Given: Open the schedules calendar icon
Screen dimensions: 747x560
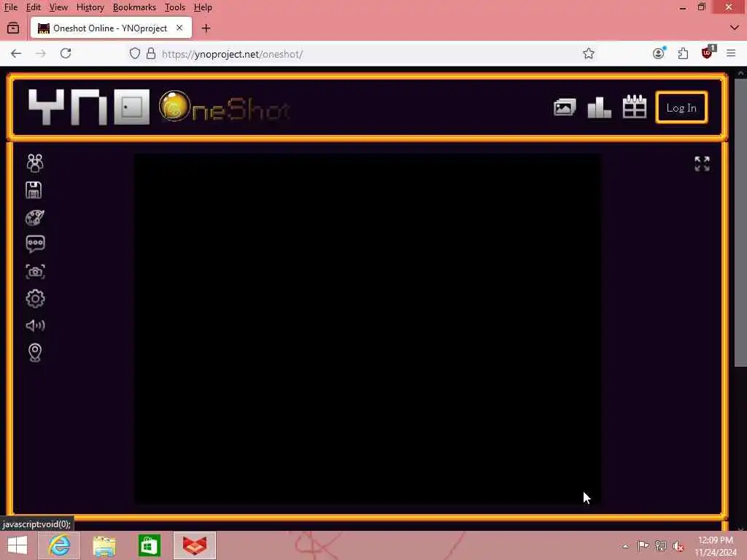Looking at the screenshot, I should point(635,106).
